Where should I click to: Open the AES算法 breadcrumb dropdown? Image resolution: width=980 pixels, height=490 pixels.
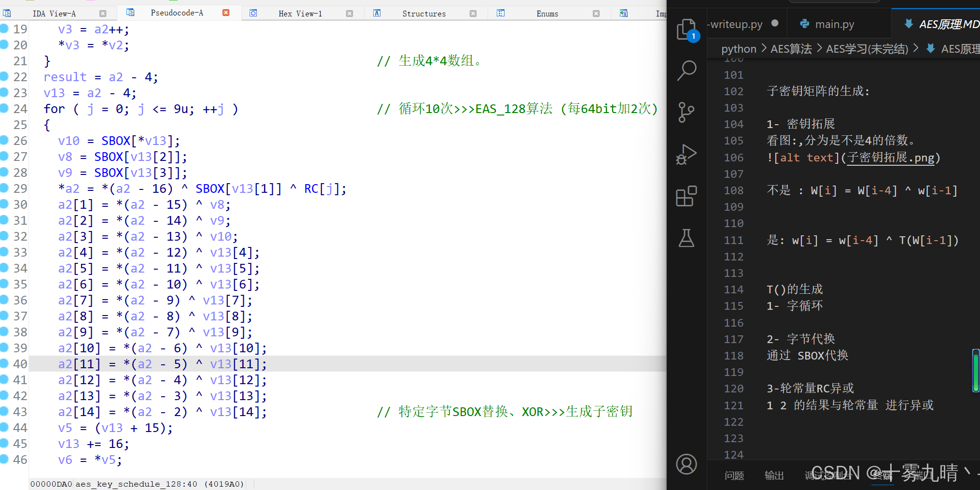[791, 48]
